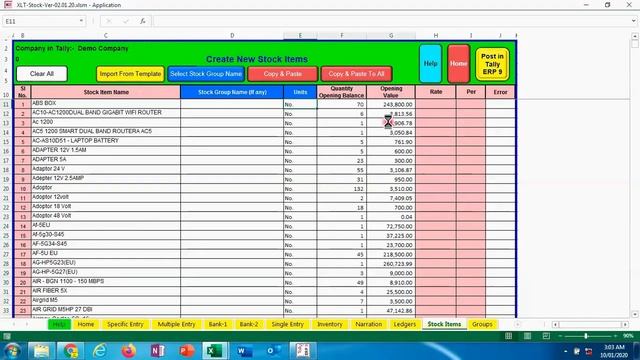640x360 pixels.
Task: Click the clock showing 3:03 AM
Action: pyautogui.click(x=614, y=347)
